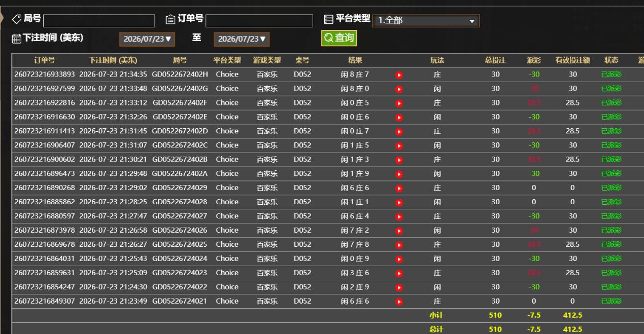This screenshot has width=644, height=334.
Task: Click the 局号 column header in table
Action: tap(180, 60)
